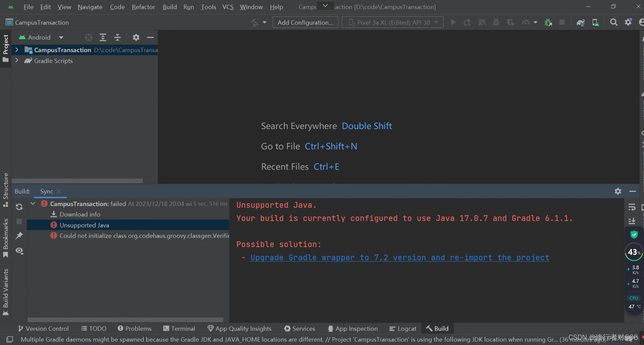Open Build panel settings gear
The width and height of the screenshot is (644, 345).
click(x=618, y=191)
